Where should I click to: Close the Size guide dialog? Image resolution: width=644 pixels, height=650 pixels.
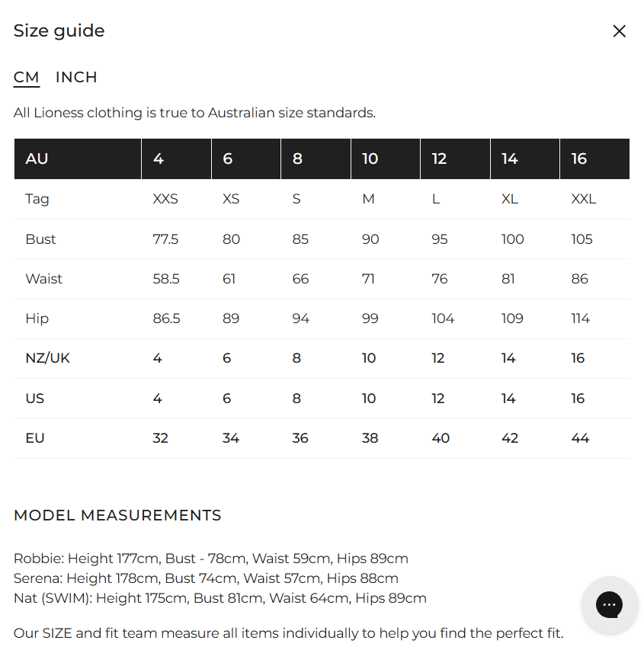point(619,31)
